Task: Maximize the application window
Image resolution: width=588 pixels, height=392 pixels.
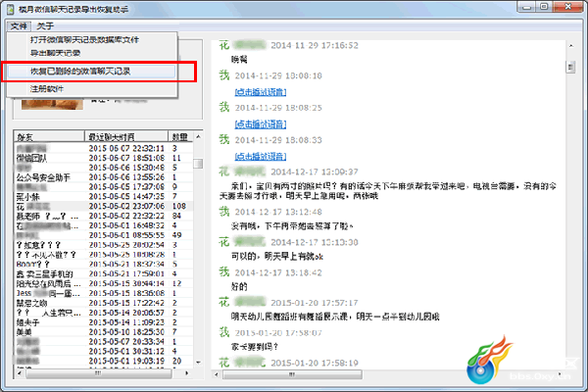Action: tap(545, 7)
